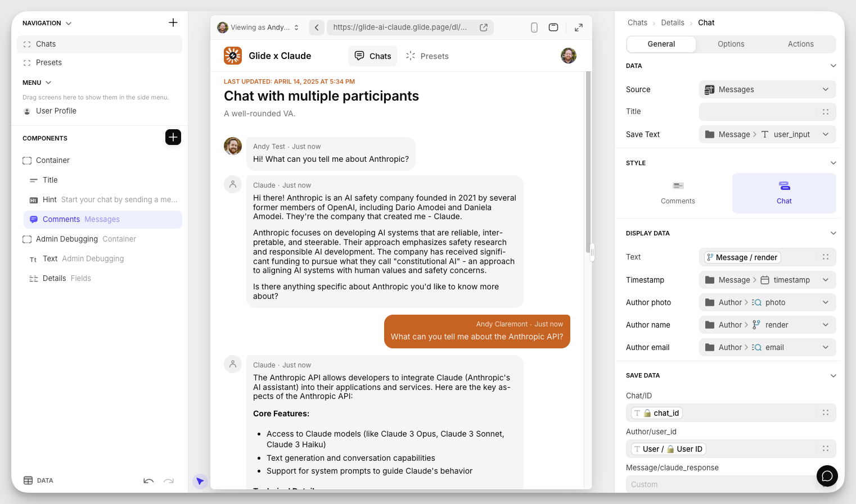Image resolution: width=856 pixels, height=504 pixels.
Task: Select the Admin Debugging Container component
Action: click(x=100, y=239)
